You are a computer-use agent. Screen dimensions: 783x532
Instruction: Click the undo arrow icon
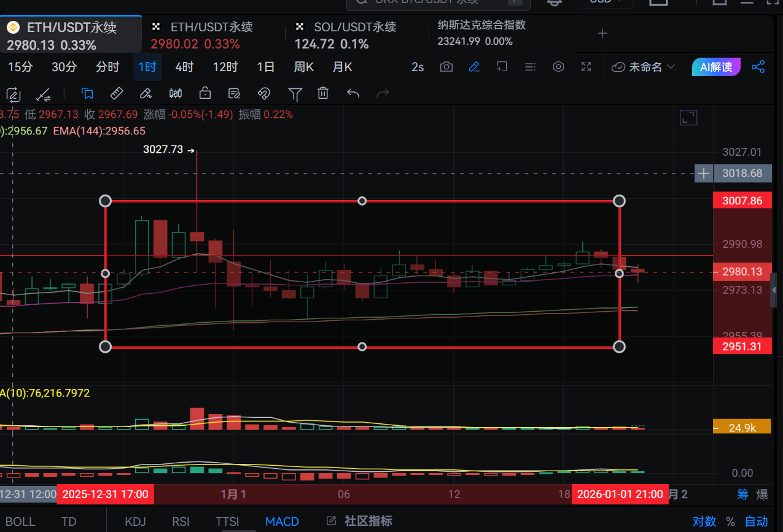click(x=353, y=94)
